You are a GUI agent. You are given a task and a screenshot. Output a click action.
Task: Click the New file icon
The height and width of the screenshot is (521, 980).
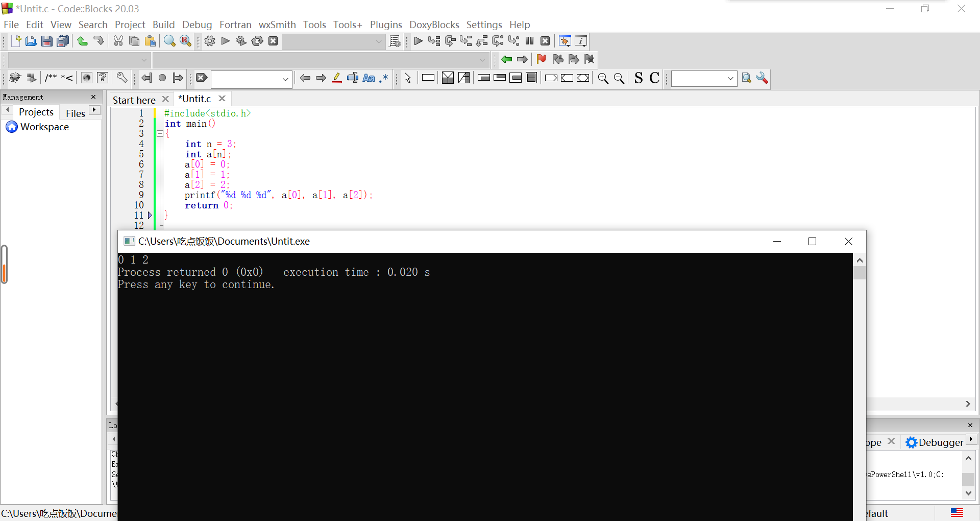coord(16,41)
